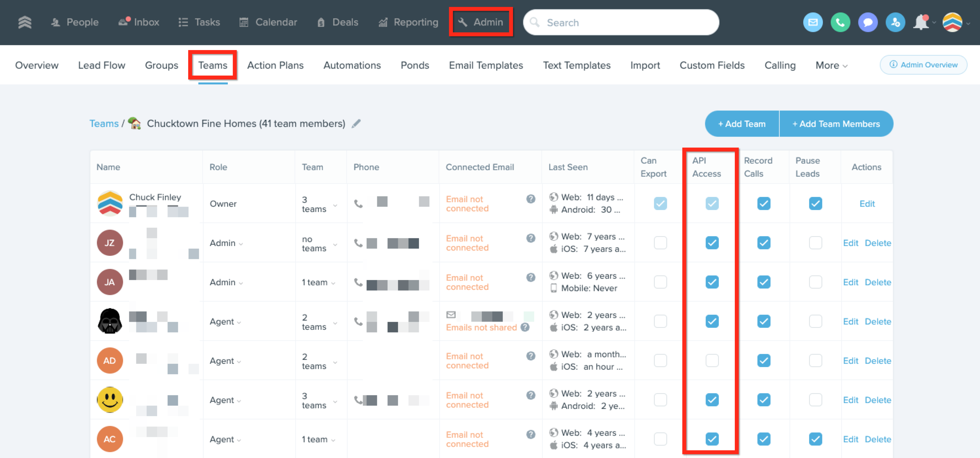Switch to the Custom Fields tab

(712, 65)
